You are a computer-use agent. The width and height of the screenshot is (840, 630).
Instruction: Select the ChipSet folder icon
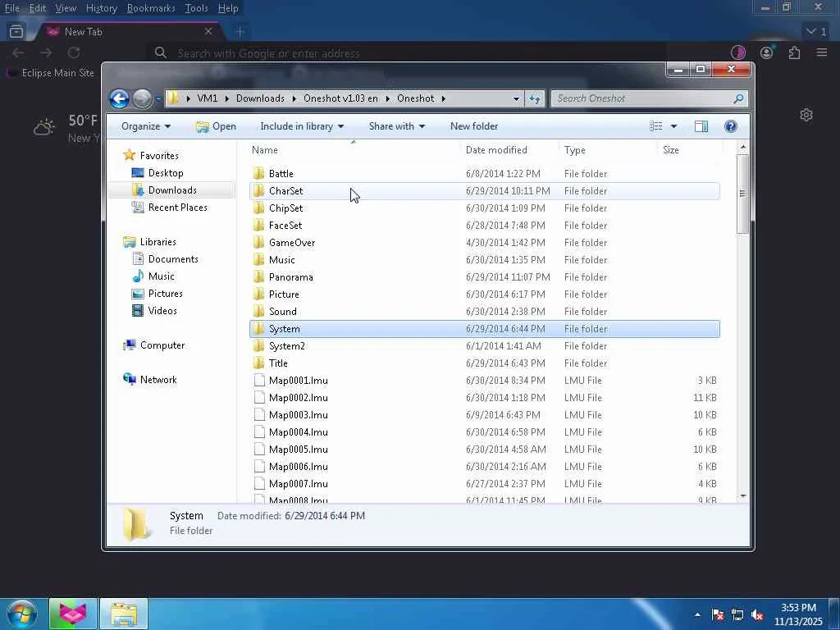click(x=258, y=208)
